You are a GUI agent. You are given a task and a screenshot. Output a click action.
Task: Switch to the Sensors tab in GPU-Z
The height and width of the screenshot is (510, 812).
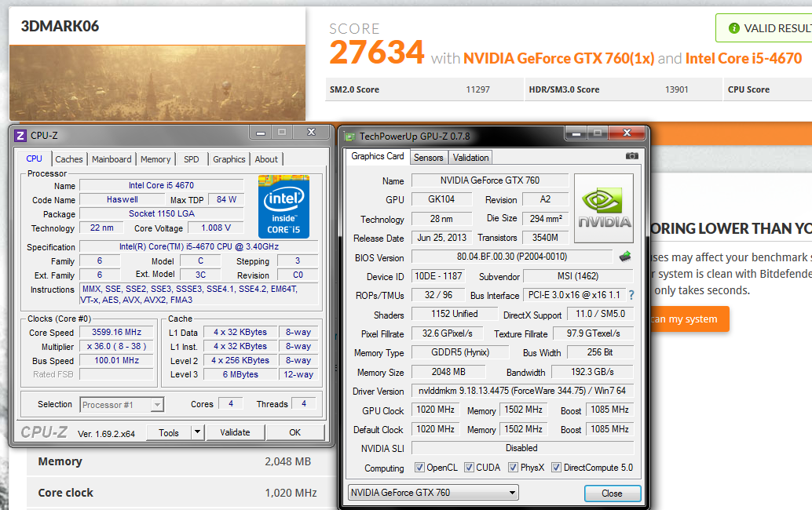coord(428,157)
